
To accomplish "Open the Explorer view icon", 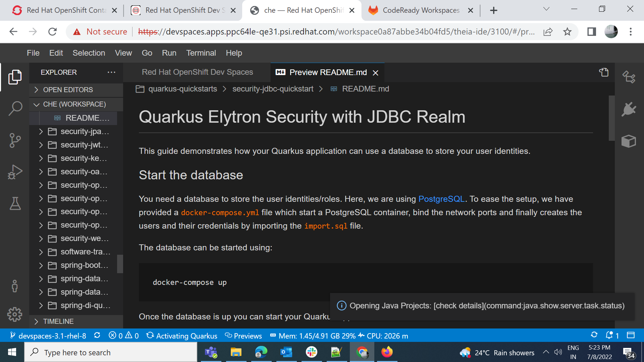I will [x=15, y=77].
